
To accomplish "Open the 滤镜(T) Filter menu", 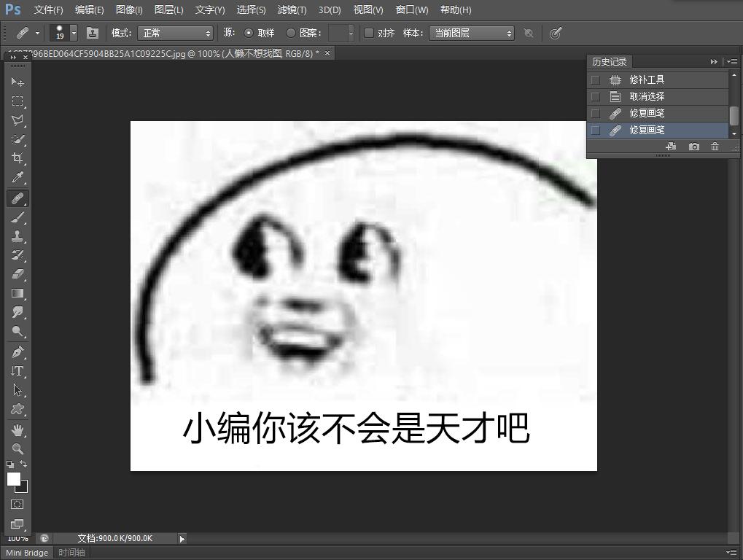I will point(292,9).
